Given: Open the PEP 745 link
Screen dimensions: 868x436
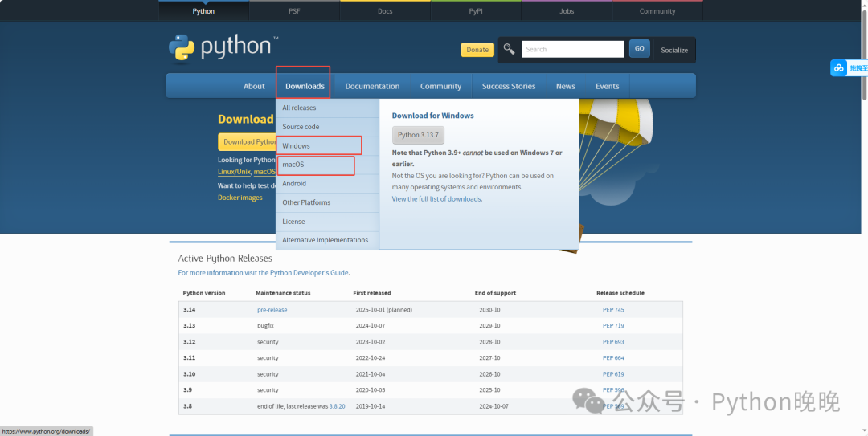Looking at the screenshot, I should [613, 310].
